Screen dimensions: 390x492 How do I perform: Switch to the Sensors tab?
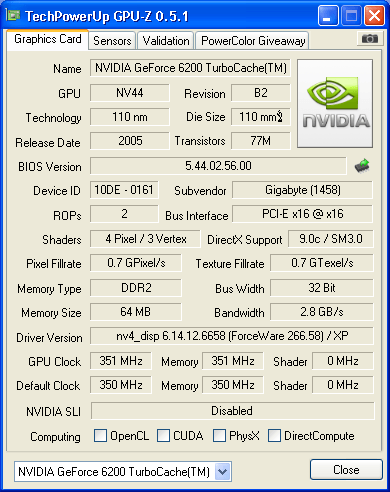coord(112,41)
